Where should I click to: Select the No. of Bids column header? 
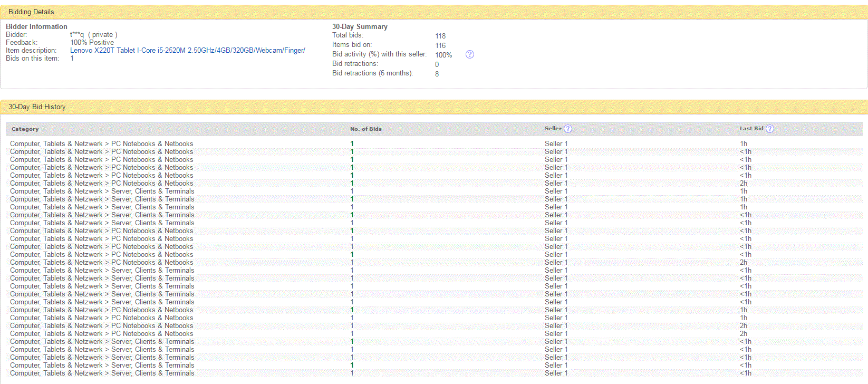[365, 129]
